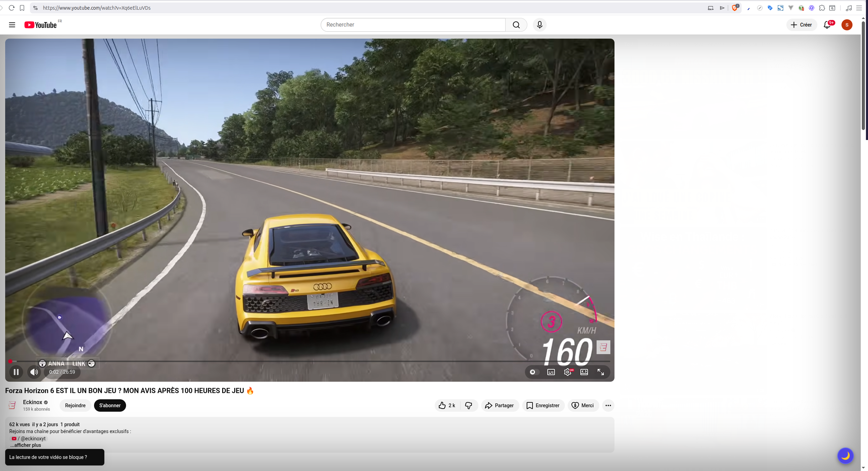Screen dimensions: 868x471
Task: Dislike the video
Action: pos(469,405)
